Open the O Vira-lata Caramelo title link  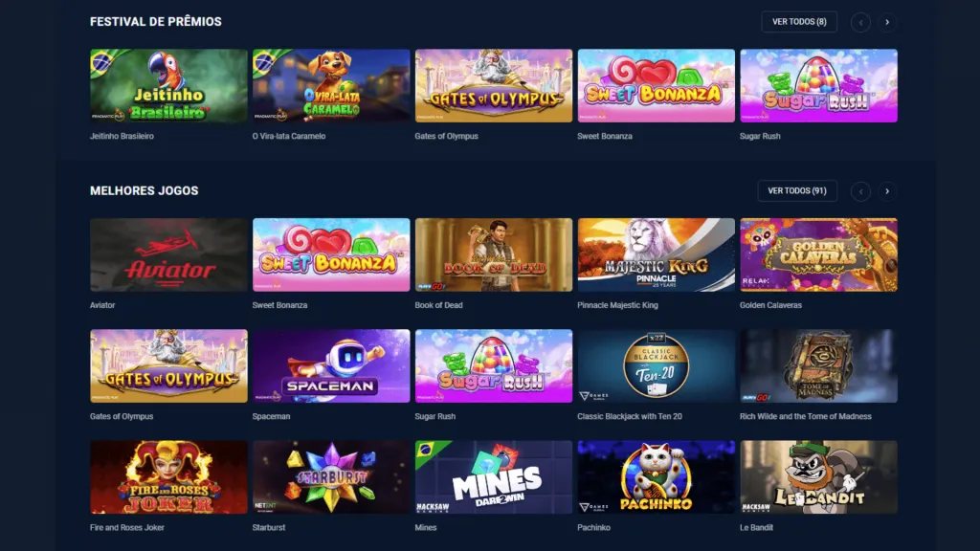(x=289, y=136)
